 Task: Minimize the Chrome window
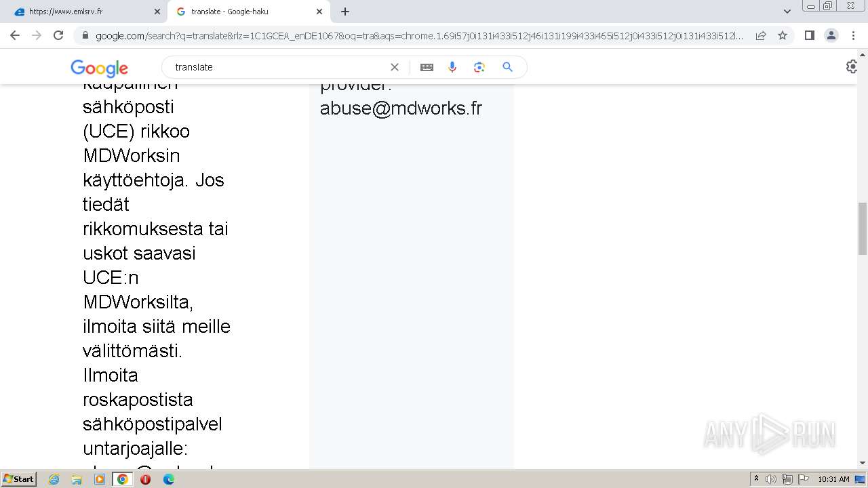pyautogui.click(x=811, y=6)
